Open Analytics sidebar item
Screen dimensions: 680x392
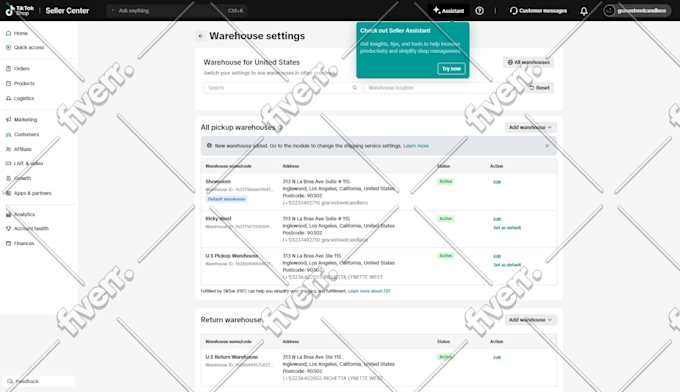tap(24, 214)
